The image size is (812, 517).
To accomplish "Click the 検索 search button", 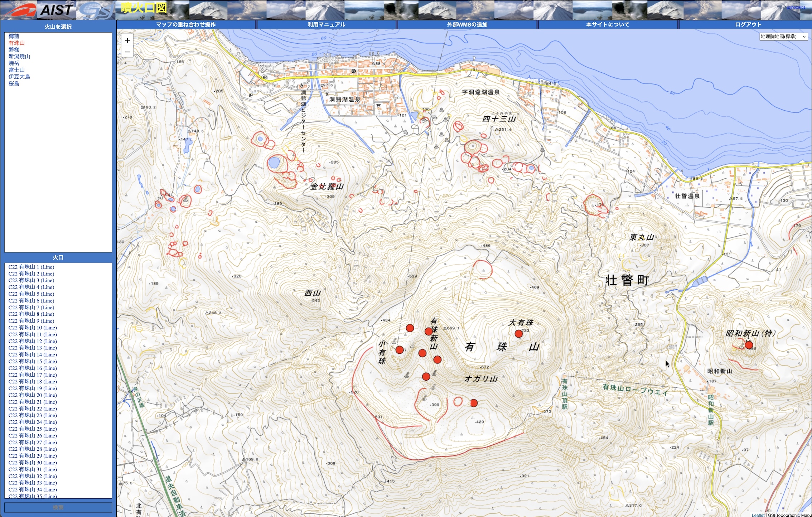I will click(58, 507).
